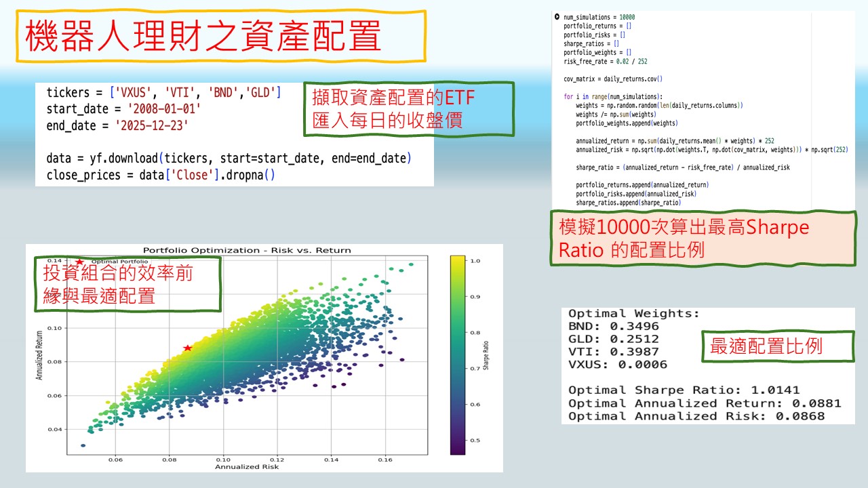Click the run cell icon beside num_simulations
Image resolution: width=868 pixels, height=488 pixels.
click(557, 17)
